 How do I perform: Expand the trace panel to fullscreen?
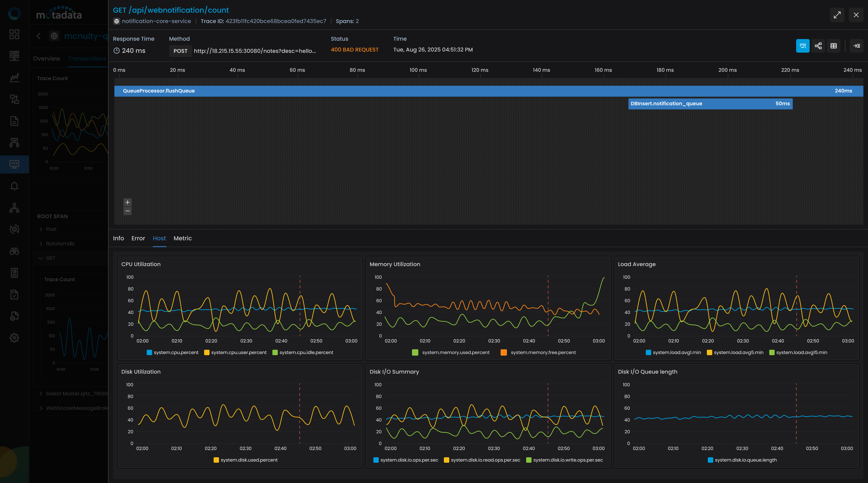pos(837,15)
